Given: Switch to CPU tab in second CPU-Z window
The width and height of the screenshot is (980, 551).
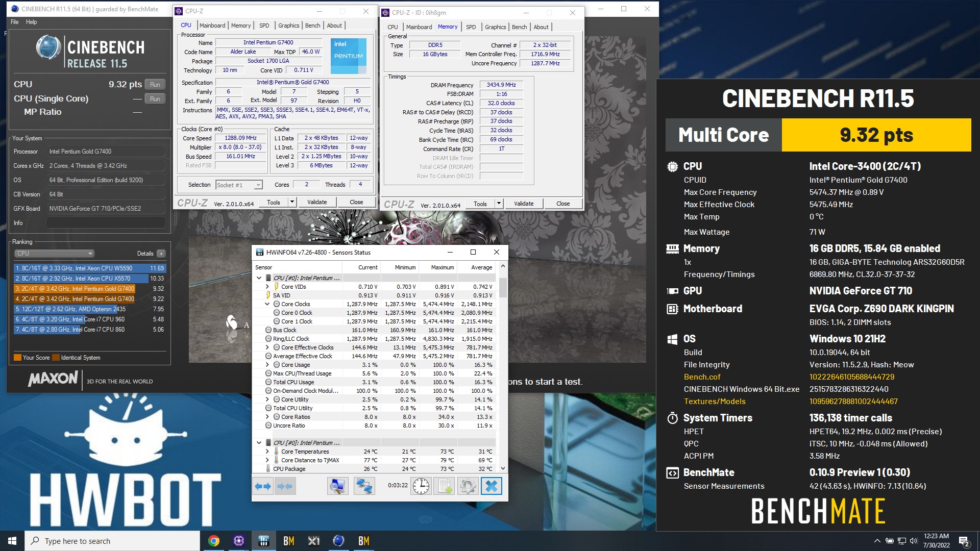Looking at the screenshot, I should [x=393, y=27].
